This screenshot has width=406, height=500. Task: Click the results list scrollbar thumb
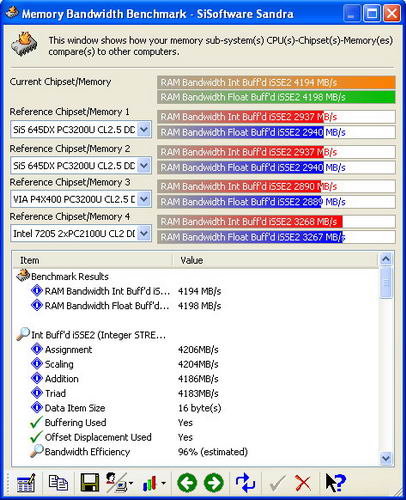386,282
